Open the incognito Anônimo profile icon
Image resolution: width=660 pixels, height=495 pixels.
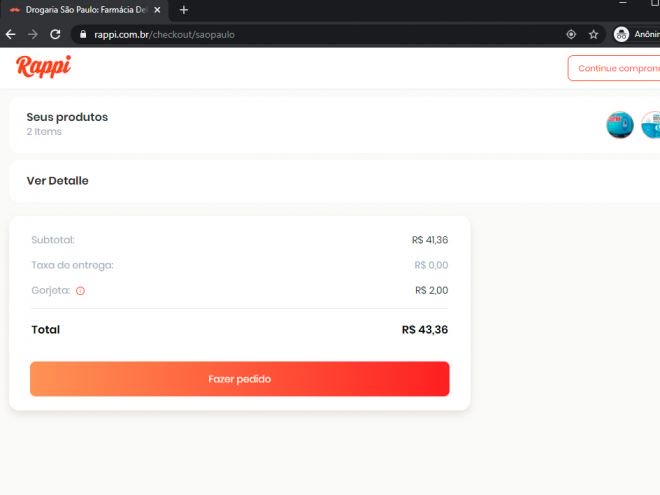(x=621, y=35)
